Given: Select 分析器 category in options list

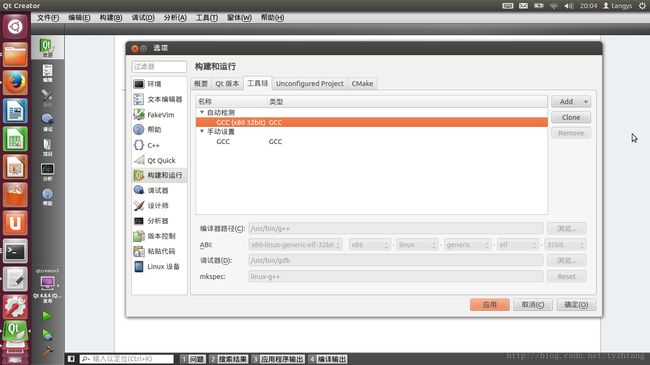Looking at the screenshot, I should [x=159, y=221].
